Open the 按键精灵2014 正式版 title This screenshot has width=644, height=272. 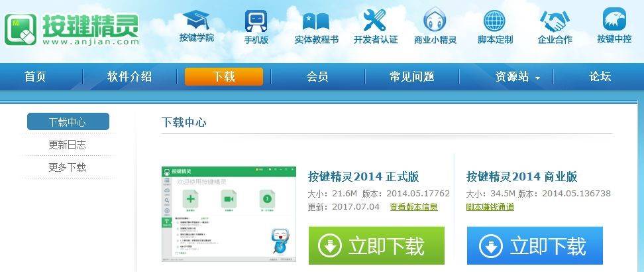[364, 176]
